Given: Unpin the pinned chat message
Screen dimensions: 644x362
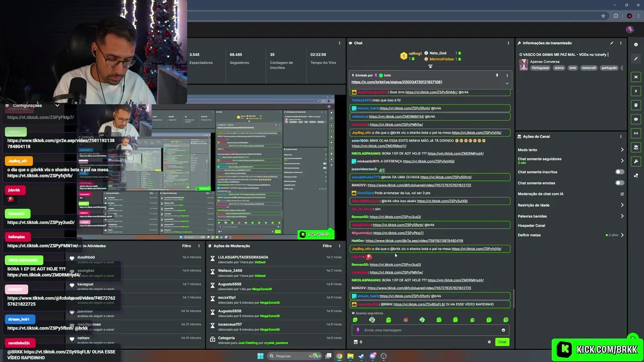Looking at the screenshot, I should (x=497, y=75).
